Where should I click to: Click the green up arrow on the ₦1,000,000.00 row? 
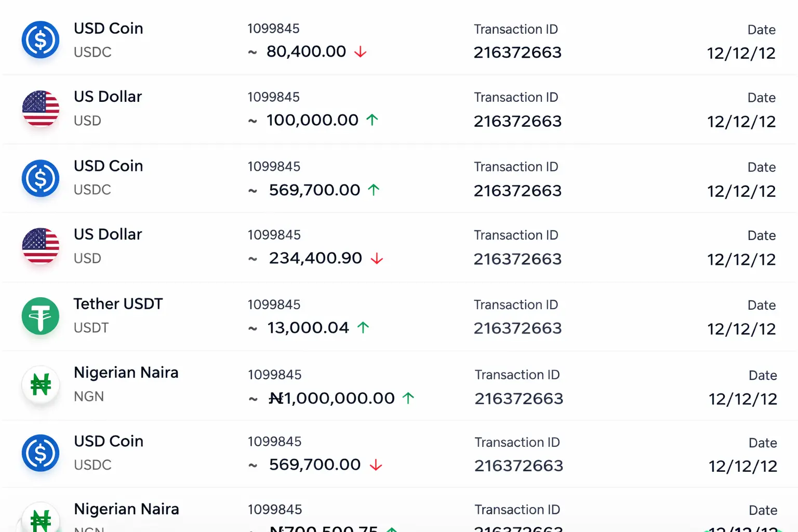coord(409,398)
